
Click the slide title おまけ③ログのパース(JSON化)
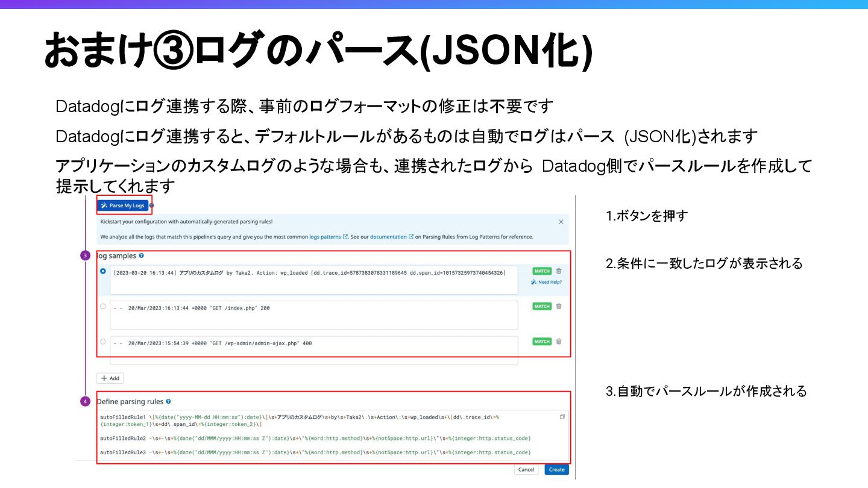318,50
